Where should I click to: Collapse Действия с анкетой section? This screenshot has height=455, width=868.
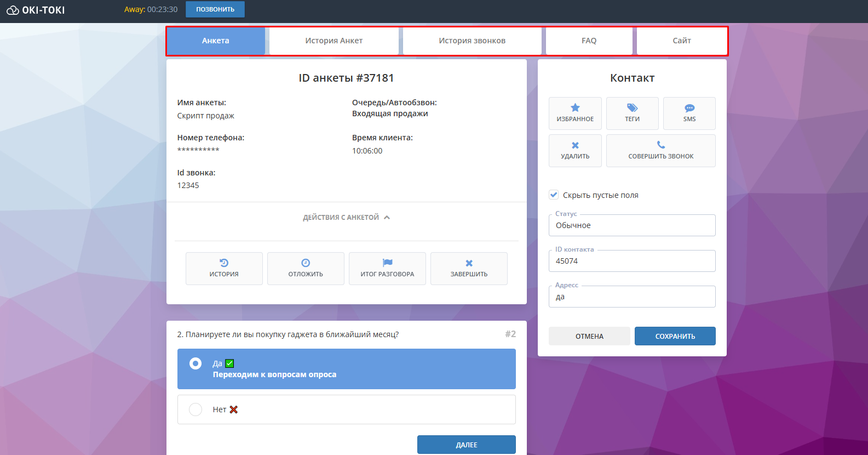coord(346,218)
